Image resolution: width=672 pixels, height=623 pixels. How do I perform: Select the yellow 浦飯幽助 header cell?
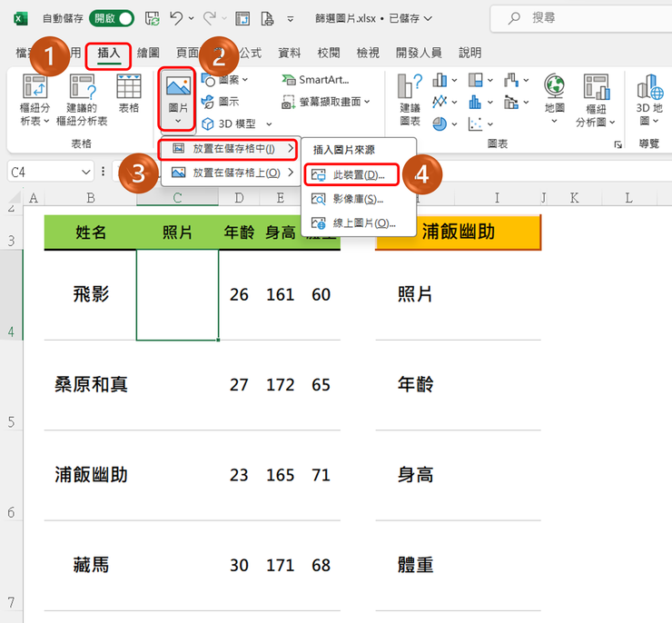[459, 232]
